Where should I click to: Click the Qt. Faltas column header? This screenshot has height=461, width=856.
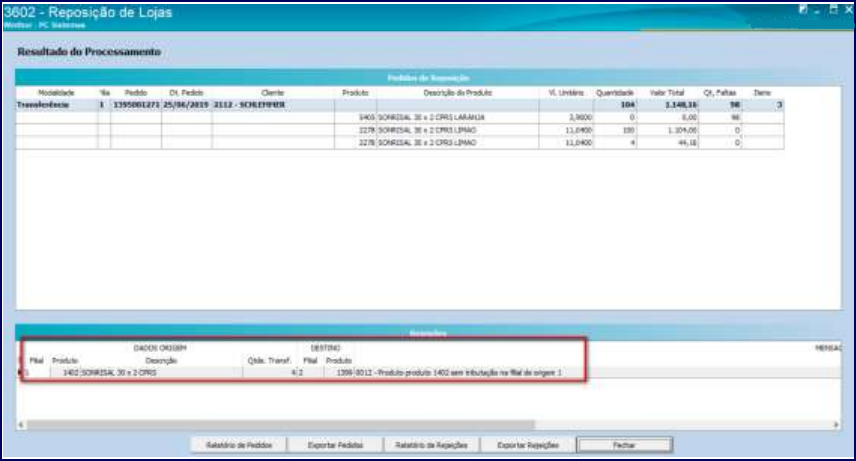pyautogui.click(x=720, y=93)
